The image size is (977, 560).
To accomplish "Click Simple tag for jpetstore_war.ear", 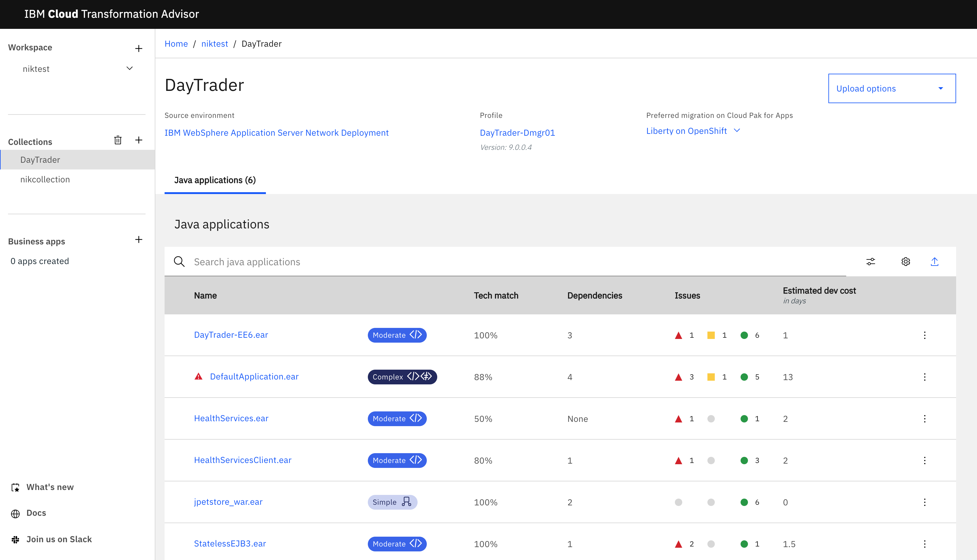I will (x=392, y=502).
